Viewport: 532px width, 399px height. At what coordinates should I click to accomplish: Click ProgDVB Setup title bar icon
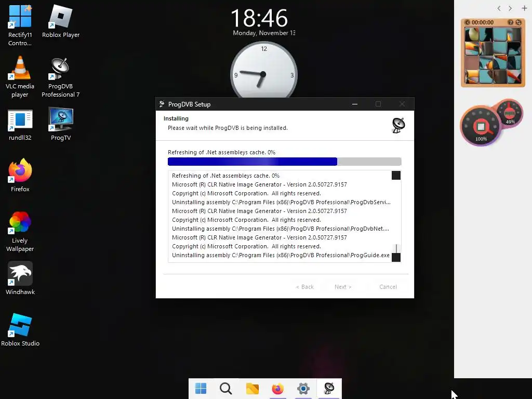pyautogui.click(x=162, y=104)
